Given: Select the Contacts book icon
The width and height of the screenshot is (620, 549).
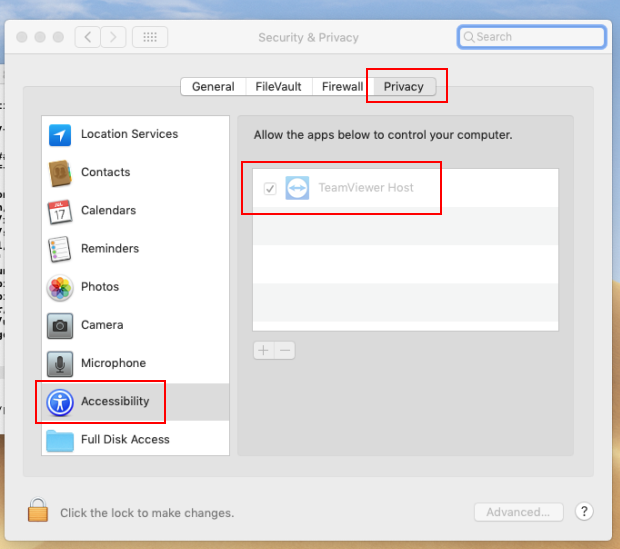Looking at the screenshot, I should (60, 173).
